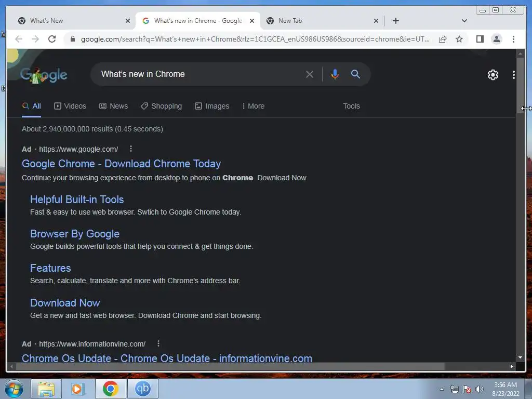Screen dimensions: 532x399
Task: Open Google quick settings gear
Action: coord(493,75)
